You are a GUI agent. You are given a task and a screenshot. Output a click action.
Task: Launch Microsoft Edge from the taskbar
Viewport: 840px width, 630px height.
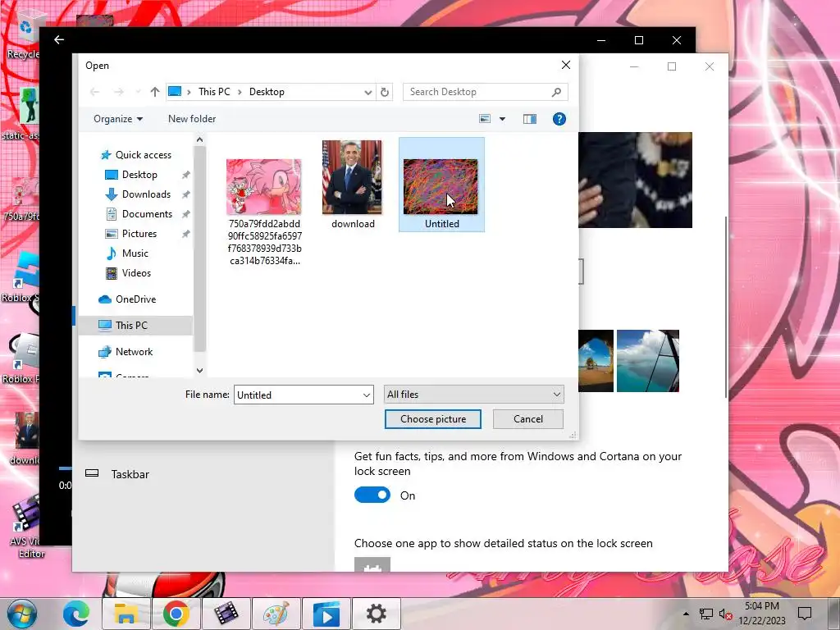(76, 614)
